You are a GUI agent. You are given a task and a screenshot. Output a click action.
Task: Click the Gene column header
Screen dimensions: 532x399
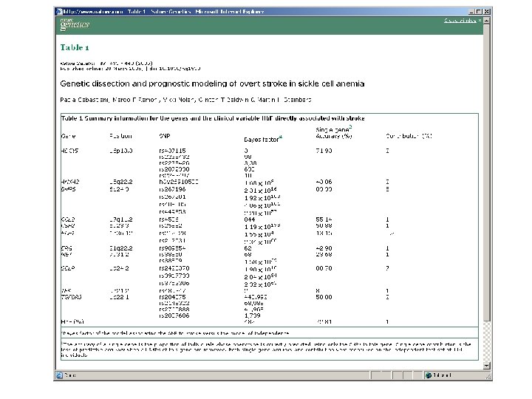tap(68, 136)
